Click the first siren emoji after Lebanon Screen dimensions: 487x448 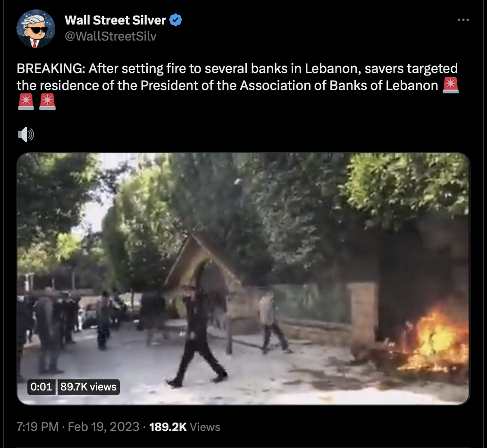(451, 85)
